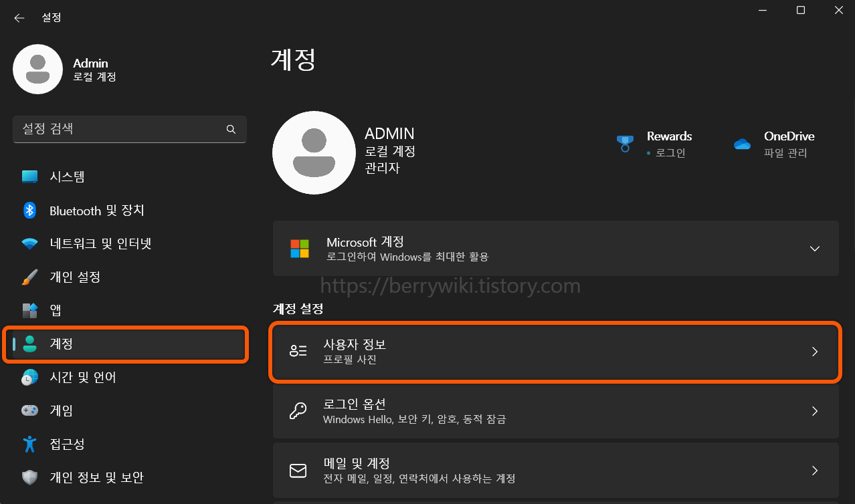Navigate back with the arrow button
Viewport: 855px width, 504px height.
coord(19,18)
